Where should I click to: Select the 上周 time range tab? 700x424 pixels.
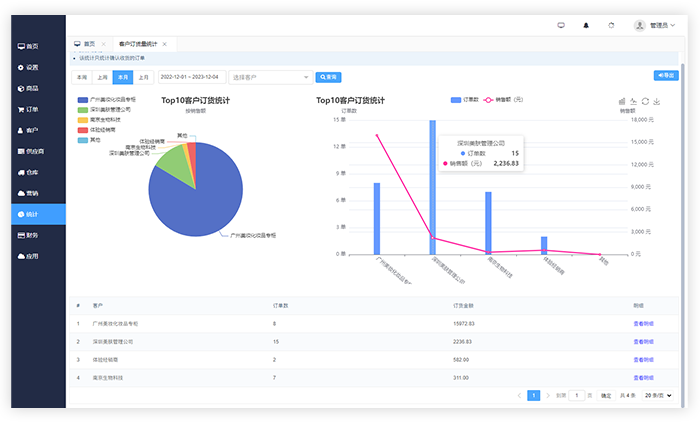(102, 76)
